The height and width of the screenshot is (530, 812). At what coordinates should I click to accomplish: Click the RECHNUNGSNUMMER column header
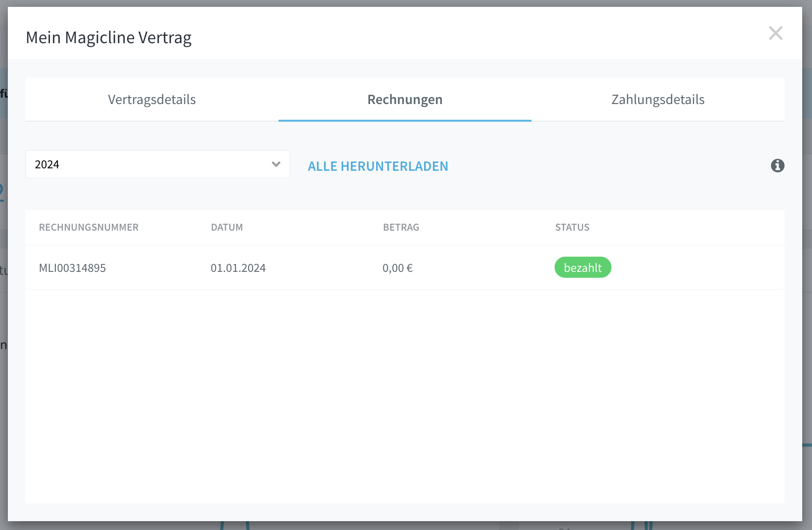click(x=89, y=227)
